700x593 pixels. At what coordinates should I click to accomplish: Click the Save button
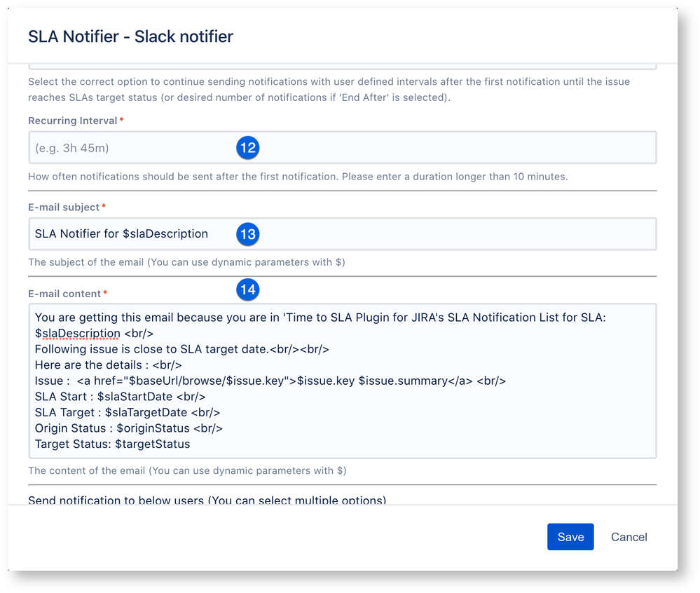[570, 536]
